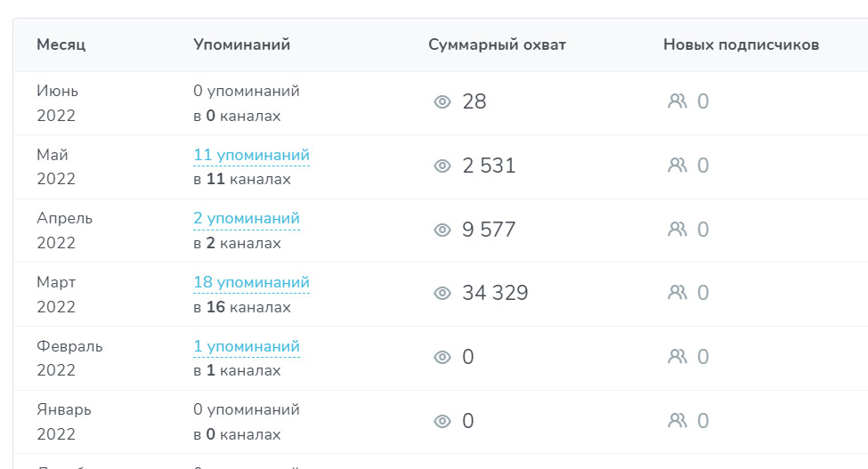Viewport: 868px width, 469px height.
Task: Click the eye icon in the Январь 2022 row
Action: click(442, 422)
